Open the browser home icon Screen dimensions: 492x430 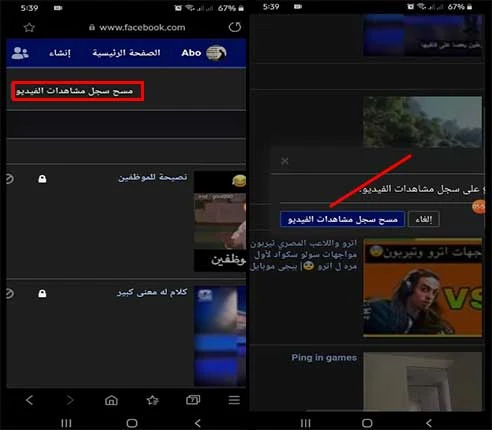[111, 400]
